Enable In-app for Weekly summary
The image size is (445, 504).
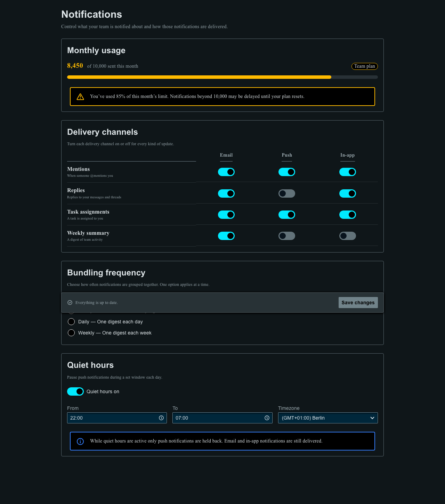pos(348,236)
